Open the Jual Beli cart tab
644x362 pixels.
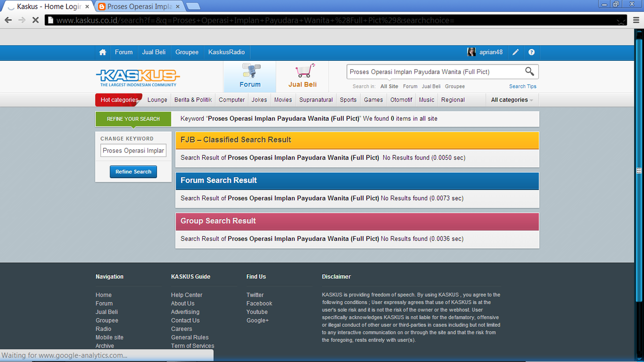302,76
